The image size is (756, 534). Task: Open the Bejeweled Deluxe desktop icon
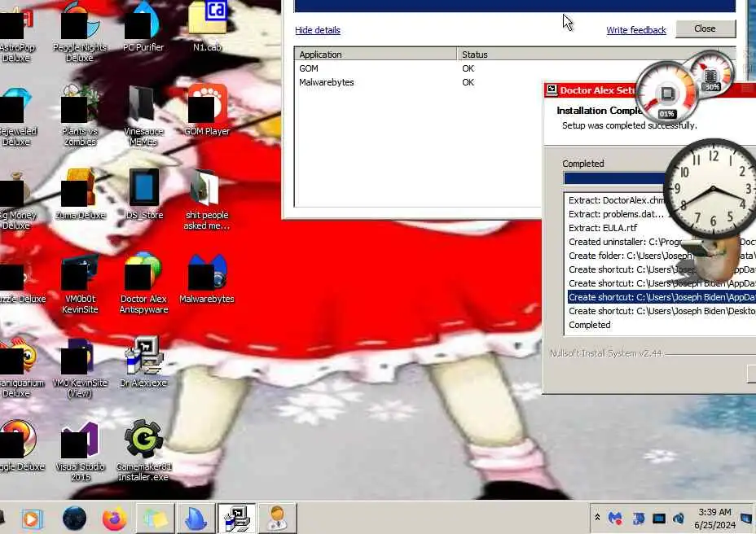pyautogui.click(x=16, y=116)
